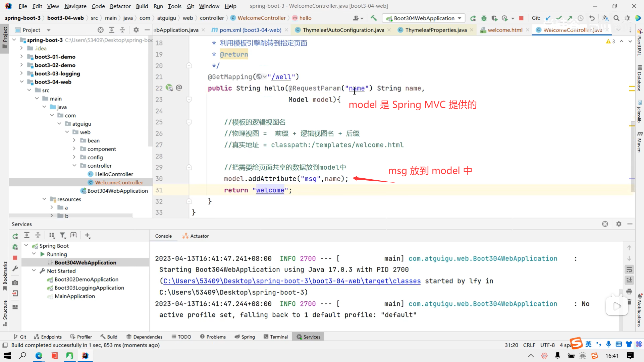Click the Git update project arrow icon
This screenshot has height=362, width=644.
click(548, 18)
